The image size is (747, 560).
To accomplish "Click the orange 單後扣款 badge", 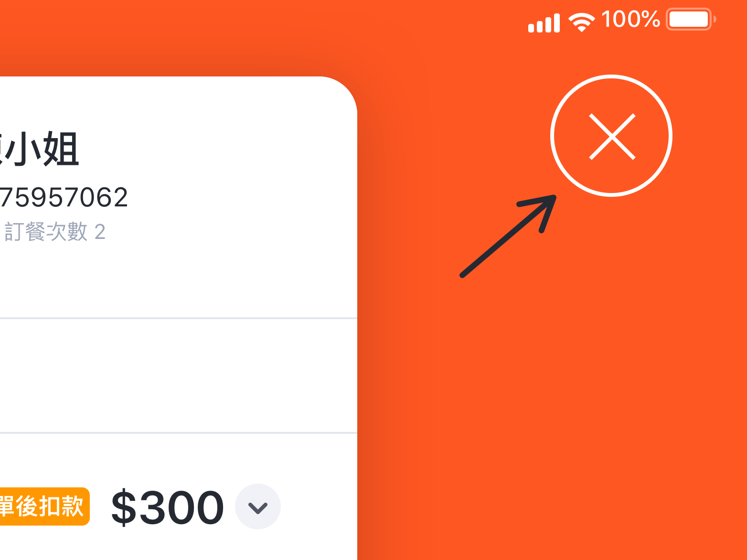I will pos(43,506).
